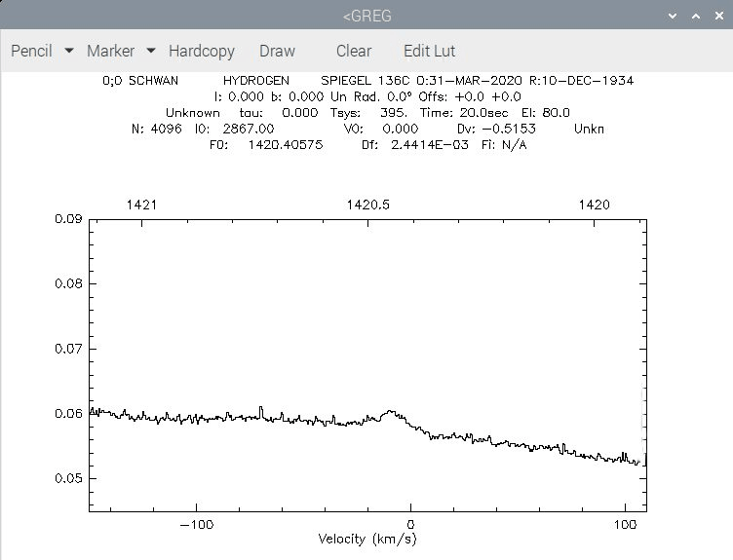Click the F0 1420.40575 frequency value
The width and height of the screenshot is (733, 560).
(x=286, y=145)
